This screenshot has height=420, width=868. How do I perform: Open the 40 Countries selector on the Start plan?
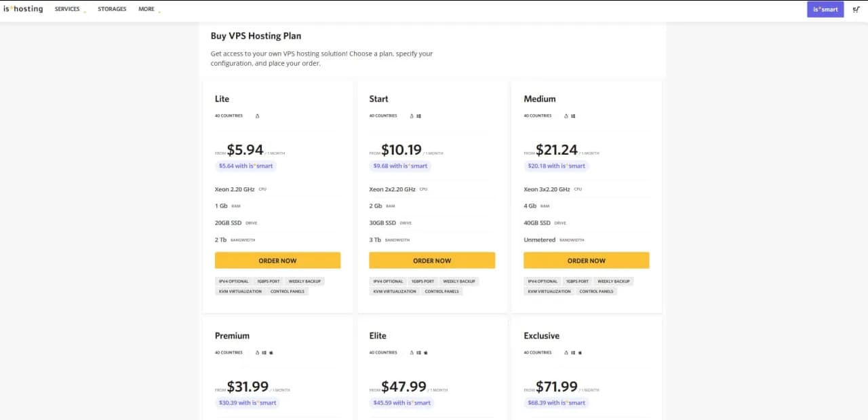tap(383, 115)
